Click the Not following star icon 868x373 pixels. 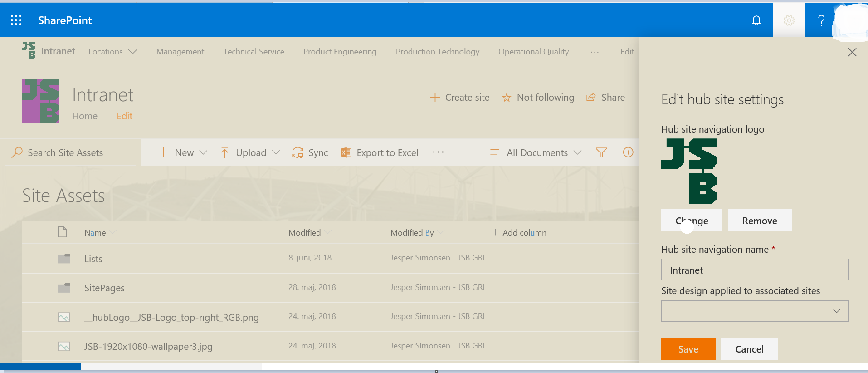(507, 98)
